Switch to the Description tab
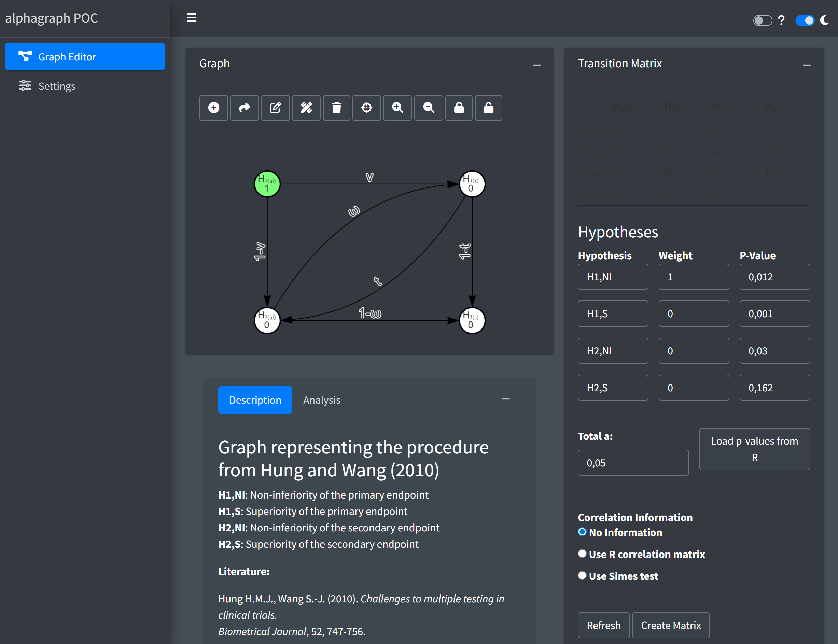Screen dimensions: 838x644 pyautogui.click(x=255, y=400)
